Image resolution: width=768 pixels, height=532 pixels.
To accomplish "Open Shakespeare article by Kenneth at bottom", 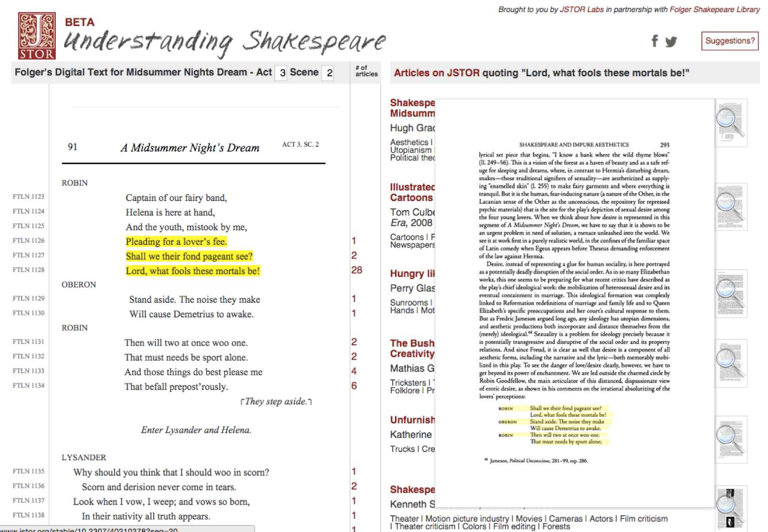I will pos(412,490).
